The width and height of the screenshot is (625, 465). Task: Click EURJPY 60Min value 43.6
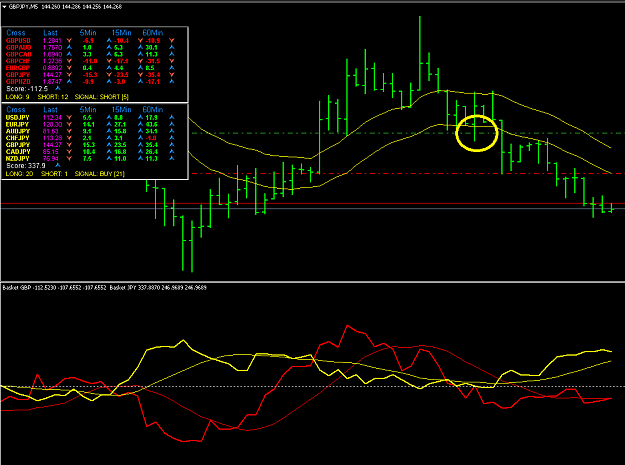tap(152, 124)
